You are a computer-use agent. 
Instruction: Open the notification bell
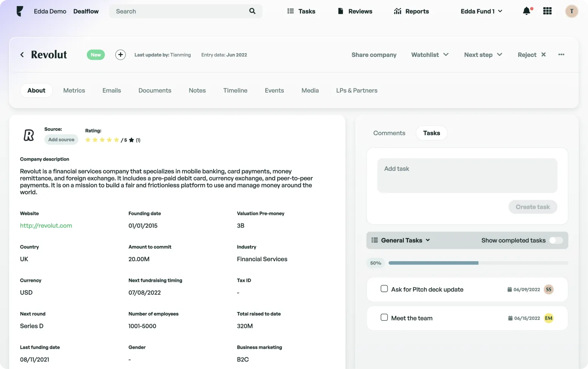526,11
